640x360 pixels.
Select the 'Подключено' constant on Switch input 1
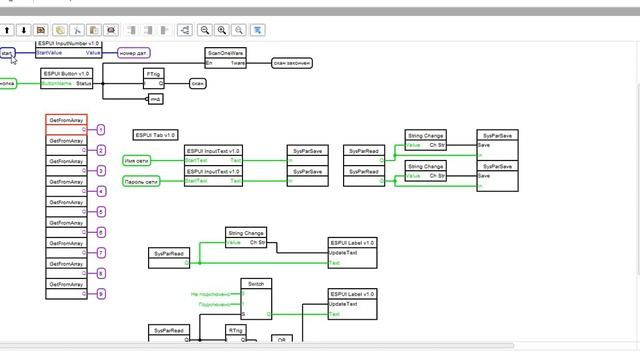214,304
